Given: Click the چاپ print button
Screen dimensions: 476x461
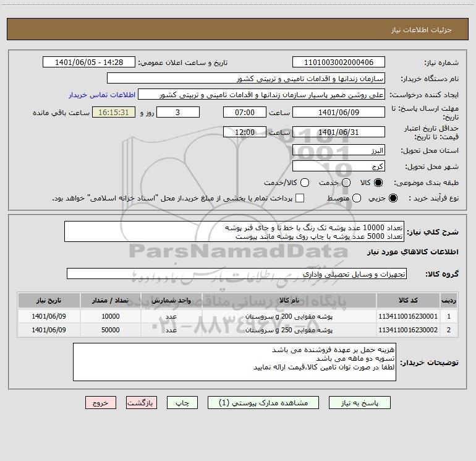Looking at the screenshot, I should (x=182, y=403).
